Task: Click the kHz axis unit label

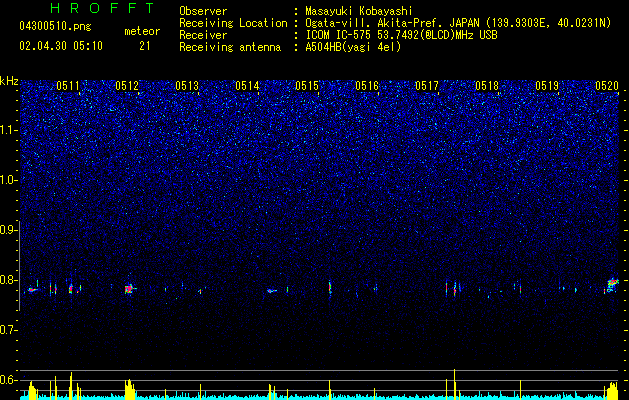Action: [x=9, y=81]
